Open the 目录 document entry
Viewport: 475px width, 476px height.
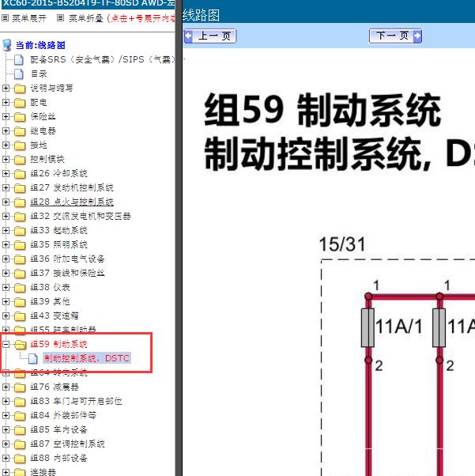pos(39,74)
